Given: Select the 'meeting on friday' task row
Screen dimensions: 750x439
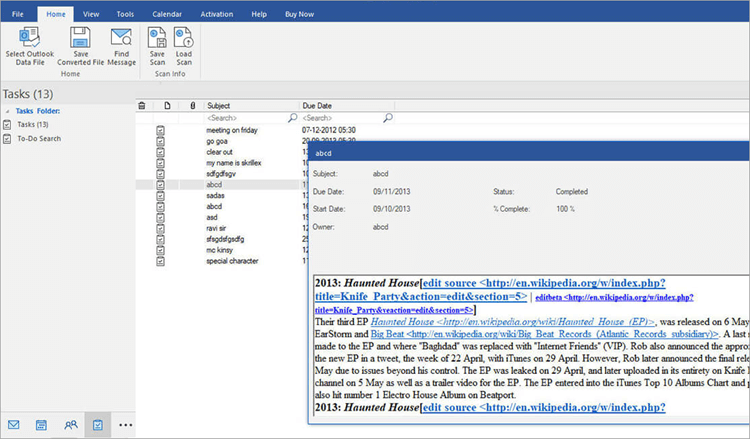Looking at the screenshot, I should (x=230, y=130).
